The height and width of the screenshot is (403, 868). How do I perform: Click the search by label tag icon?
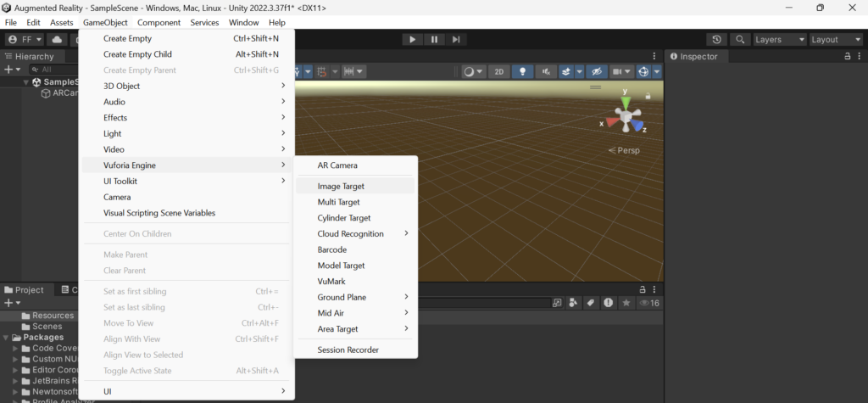[591, 303]
